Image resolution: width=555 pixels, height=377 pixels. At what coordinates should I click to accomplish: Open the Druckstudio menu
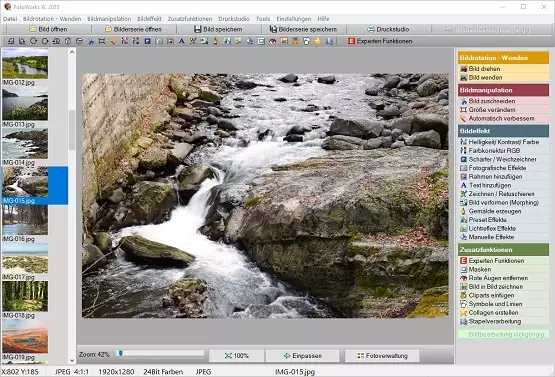(x=234, y=19)
